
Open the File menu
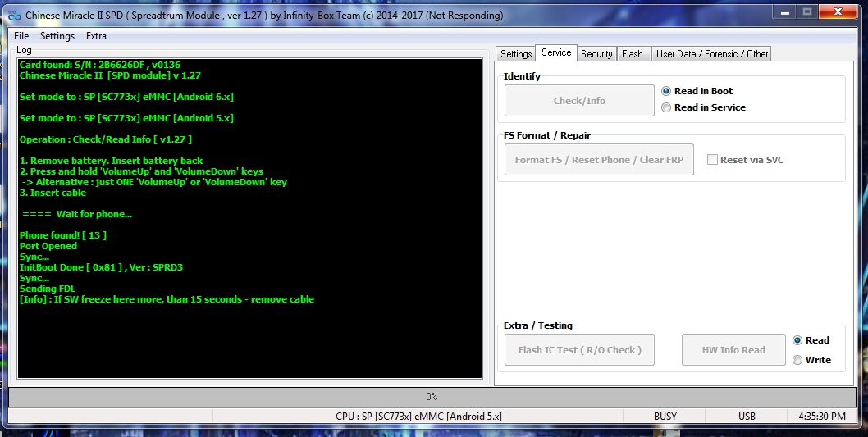tap(21, 36)
